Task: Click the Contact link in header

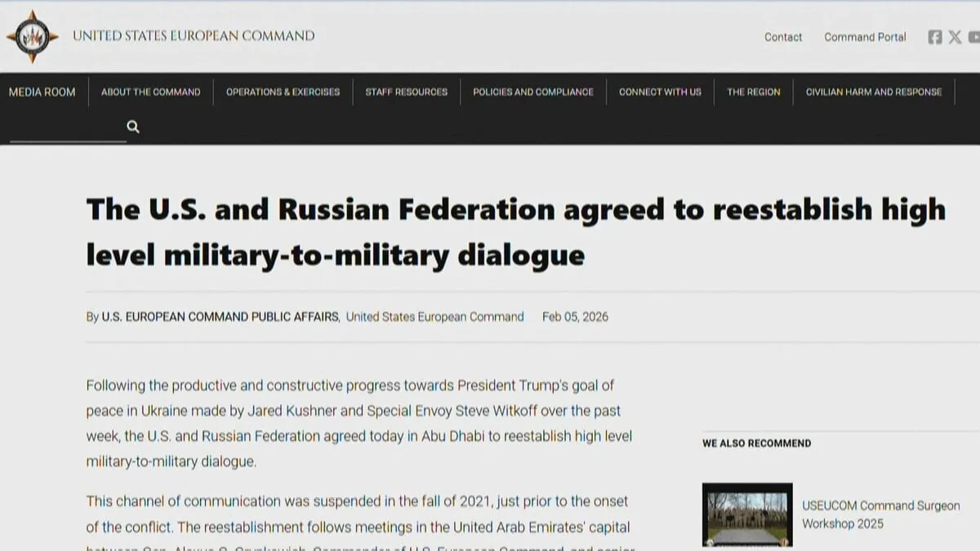Action: [x=782, y=37]
